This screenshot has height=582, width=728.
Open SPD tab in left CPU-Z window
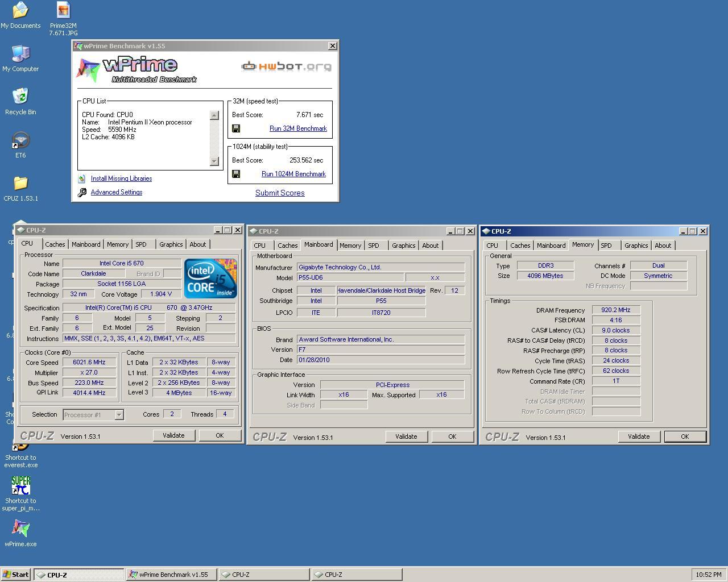(x=141, y=244)
